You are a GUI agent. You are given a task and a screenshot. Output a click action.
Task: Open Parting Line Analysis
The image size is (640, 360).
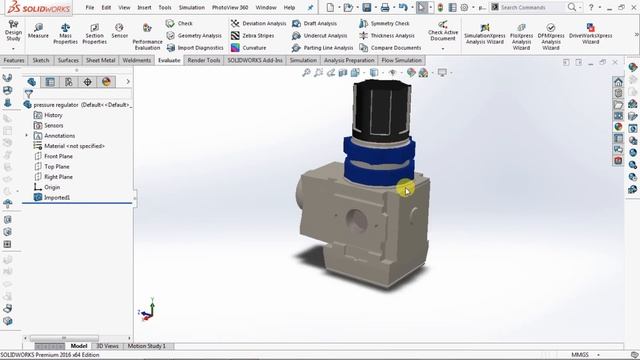pos(322,48)
